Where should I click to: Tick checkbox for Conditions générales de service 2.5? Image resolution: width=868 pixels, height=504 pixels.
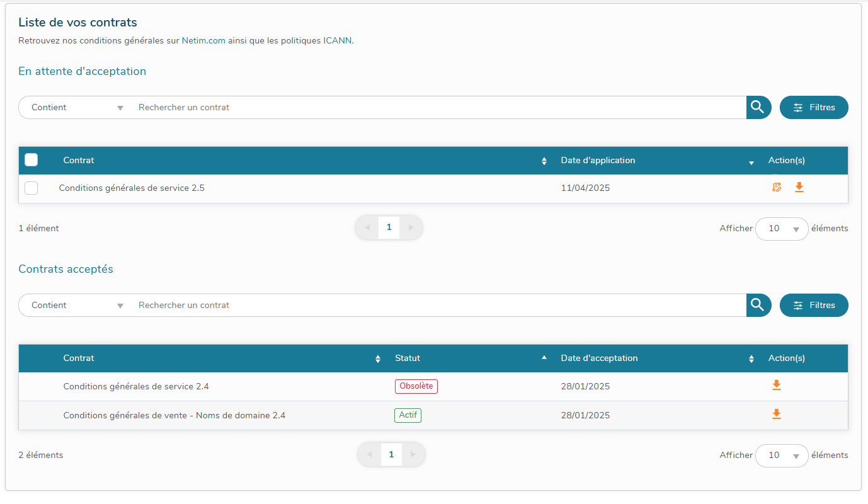(x=31, y=188)
